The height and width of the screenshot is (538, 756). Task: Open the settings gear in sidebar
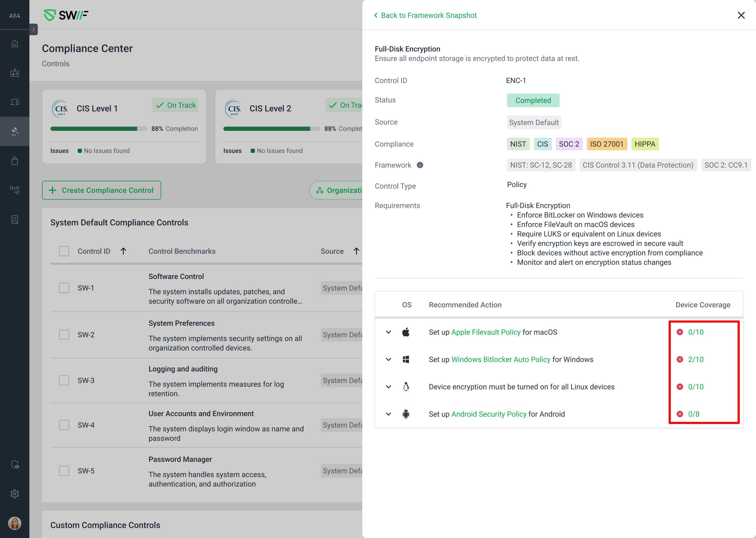pyautogui.click(x=14, y=494)
